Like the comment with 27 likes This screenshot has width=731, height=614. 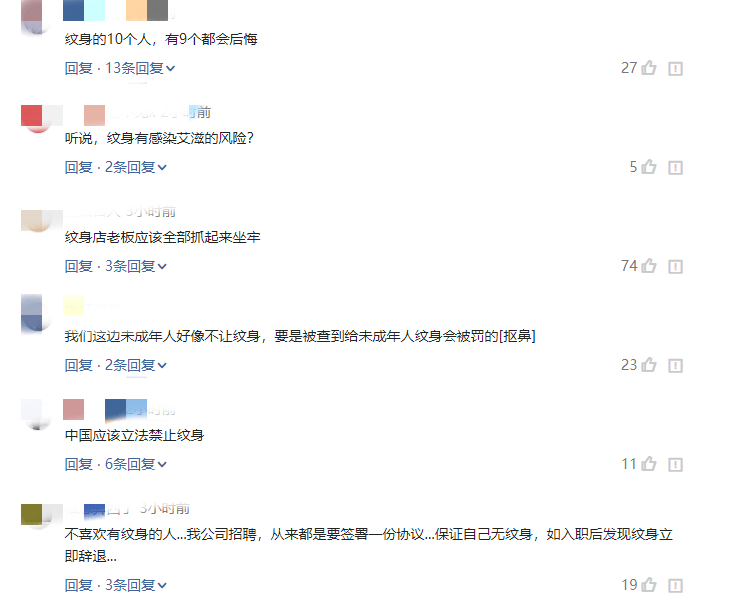[x=648, y=68]
